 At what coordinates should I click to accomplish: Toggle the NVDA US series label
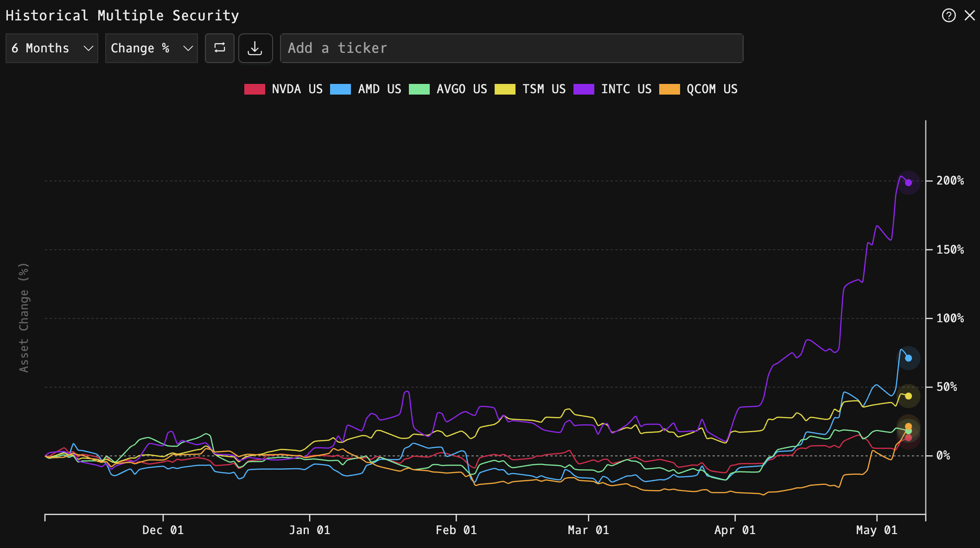297,89
